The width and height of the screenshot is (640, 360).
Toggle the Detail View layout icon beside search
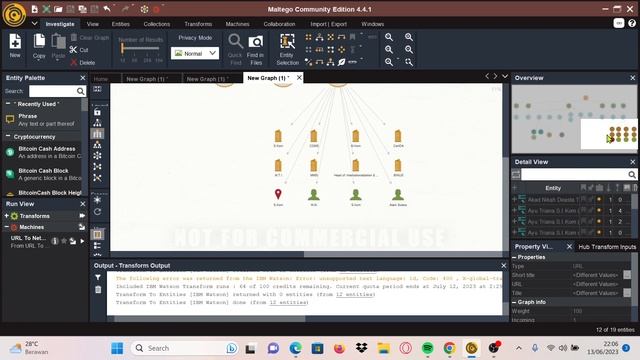(x=516, y=175)
